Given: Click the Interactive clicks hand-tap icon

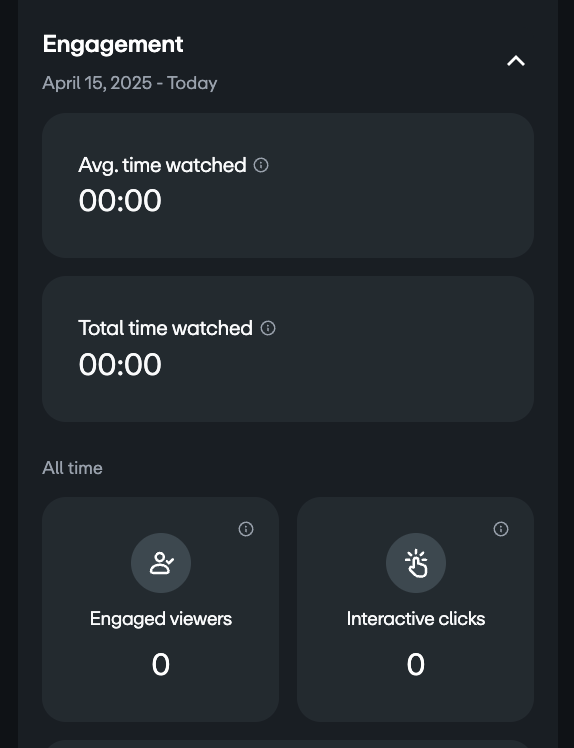Looking at the screenshot, I should (416, 563).
